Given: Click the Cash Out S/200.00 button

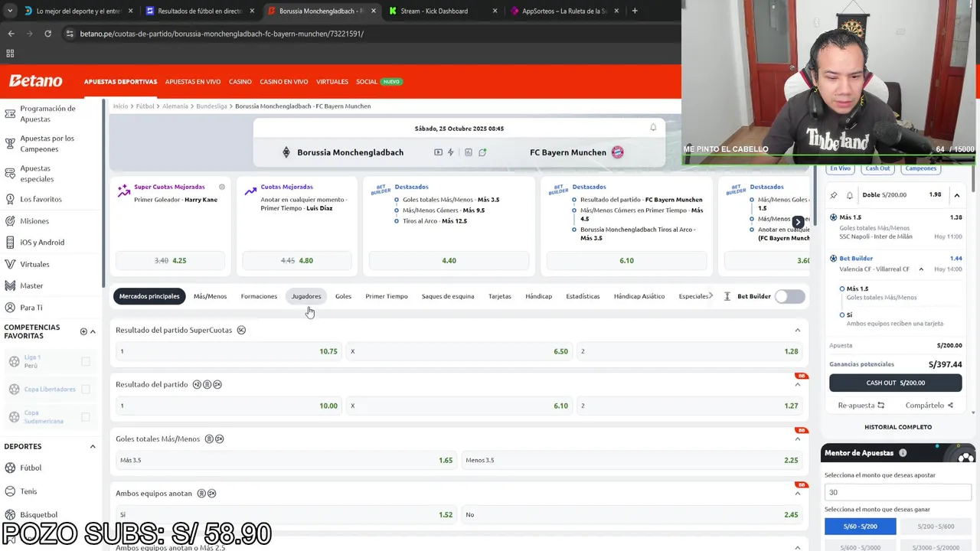Looking at the screenshot, I should (x=896, y=383).
